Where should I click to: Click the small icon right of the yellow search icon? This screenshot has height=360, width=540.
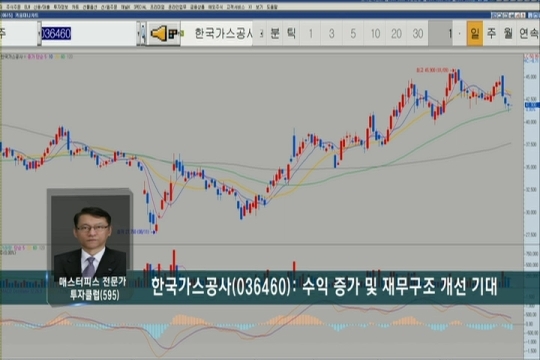tap(174, 33)
